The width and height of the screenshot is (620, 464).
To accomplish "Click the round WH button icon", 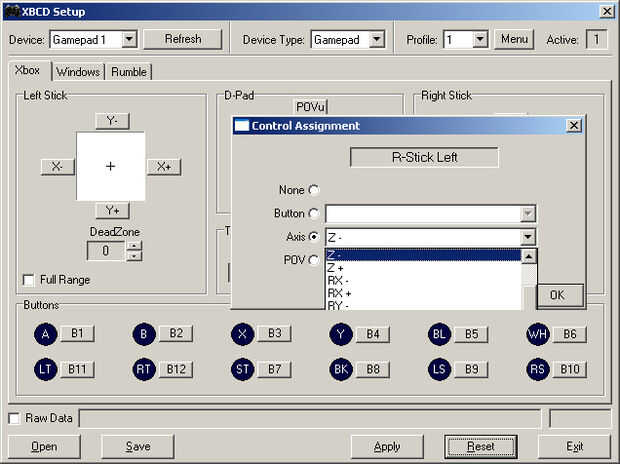I will coord(538,334).
